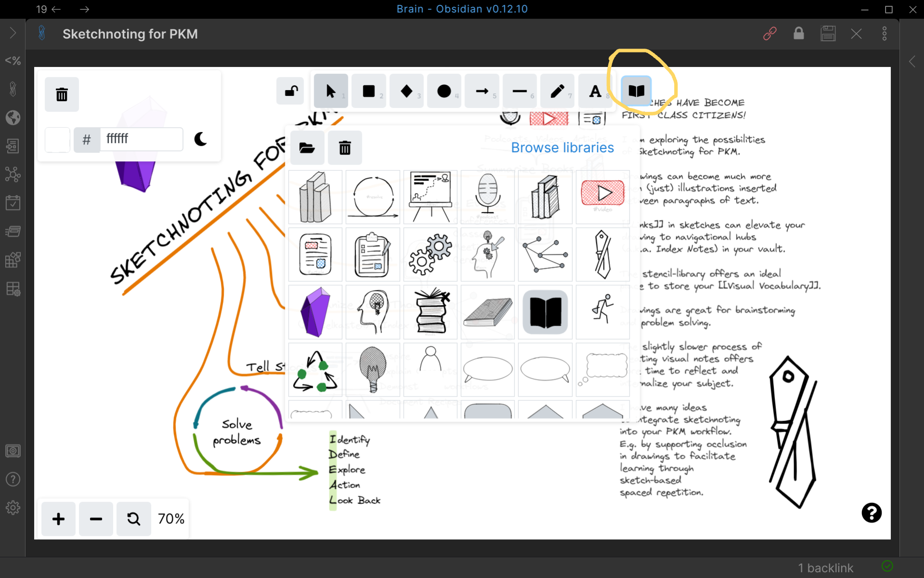
Task: Toggle the tool lock padlock in toolbar
Action: point(290,91)
